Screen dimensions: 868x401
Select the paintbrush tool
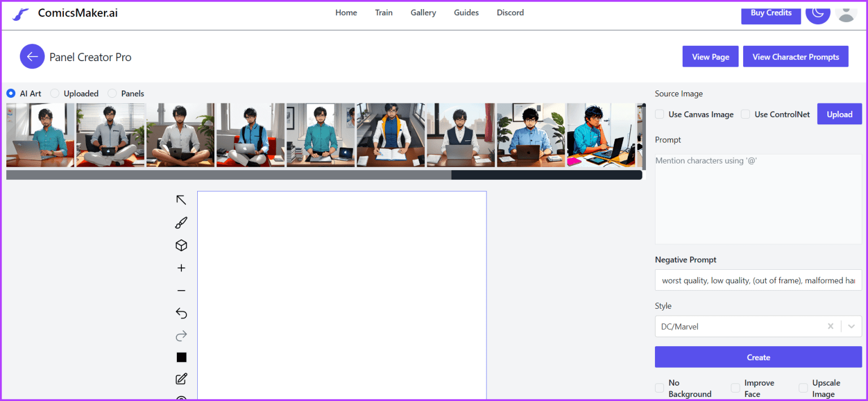181,223
